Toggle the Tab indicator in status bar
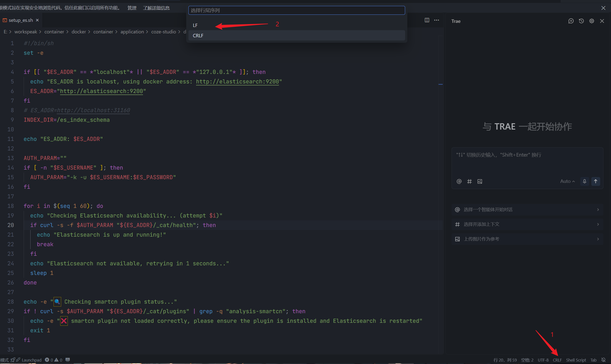This screenshot has height=364, width=611. [x=593, y=360]
